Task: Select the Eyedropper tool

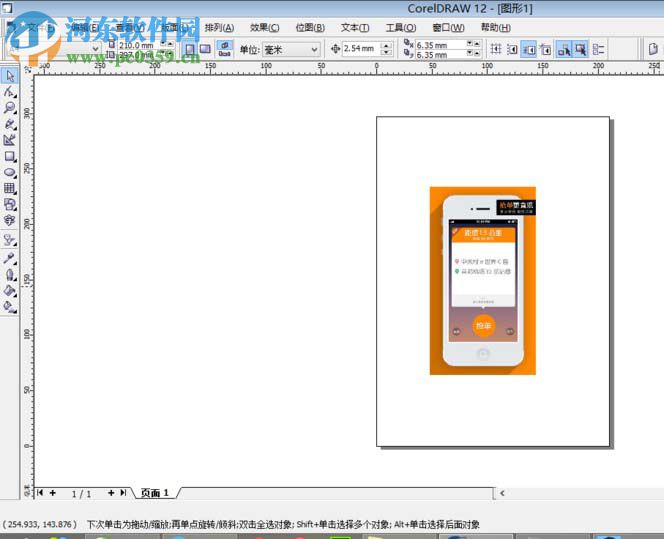Action: pos(10,258)
